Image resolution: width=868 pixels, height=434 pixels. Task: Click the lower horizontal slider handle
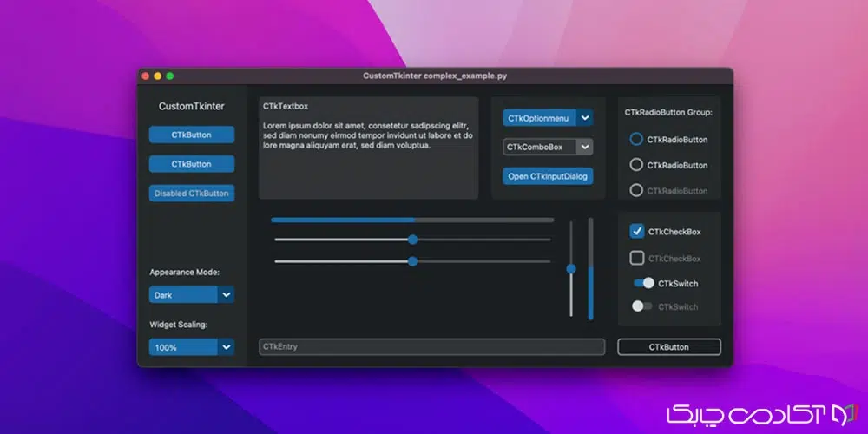[412, 261]
